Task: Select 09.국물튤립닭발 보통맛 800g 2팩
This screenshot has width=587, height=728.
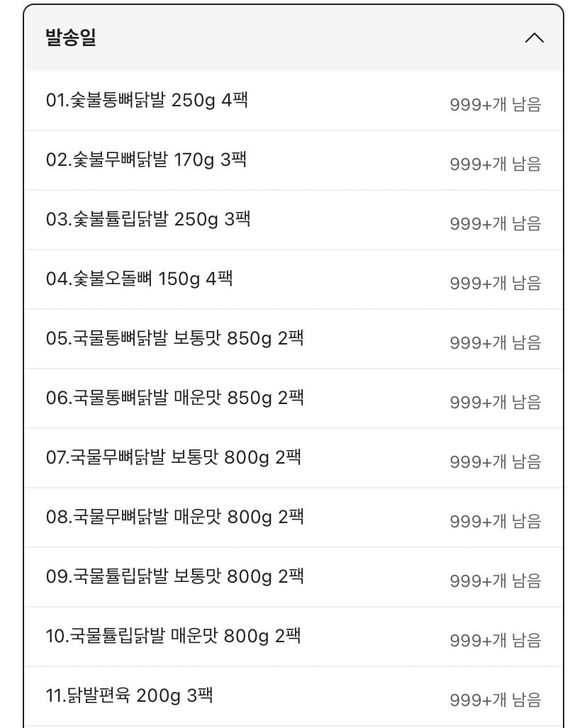Action: tap(174, 577)
